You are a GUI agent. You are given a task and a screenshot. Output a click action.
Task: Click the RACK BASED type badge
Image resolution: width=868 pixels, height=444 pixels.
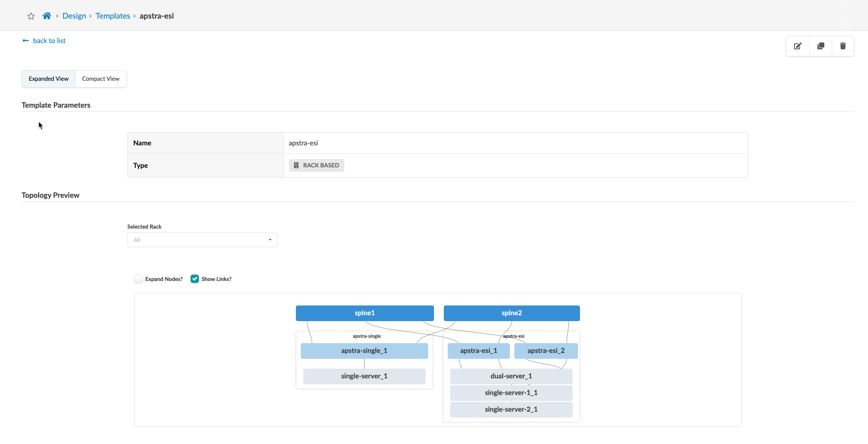point(316,165)
